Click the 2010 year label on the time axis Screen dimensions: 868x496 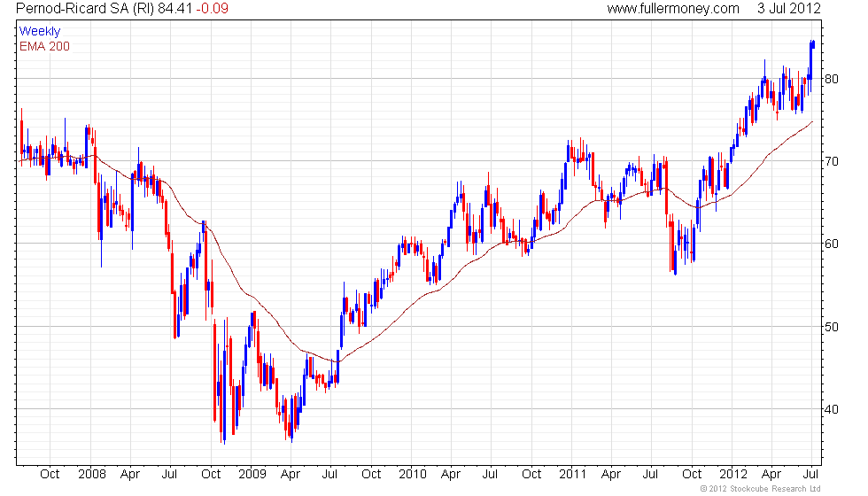pos(413,475)
